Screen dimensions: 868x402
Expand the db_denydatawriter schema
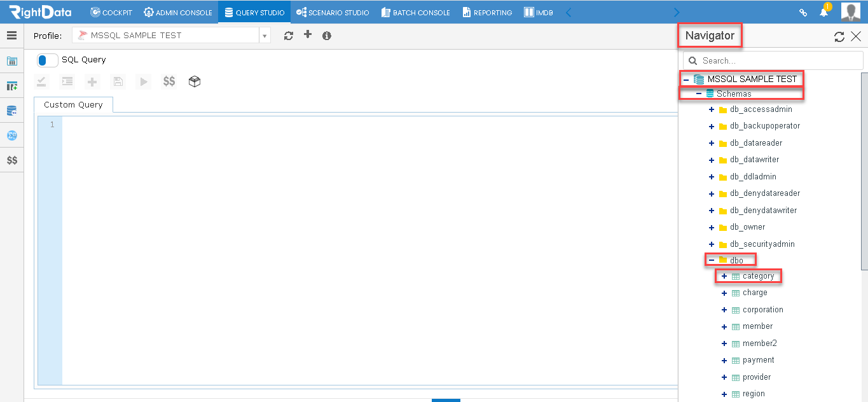(x=712, y=211)
